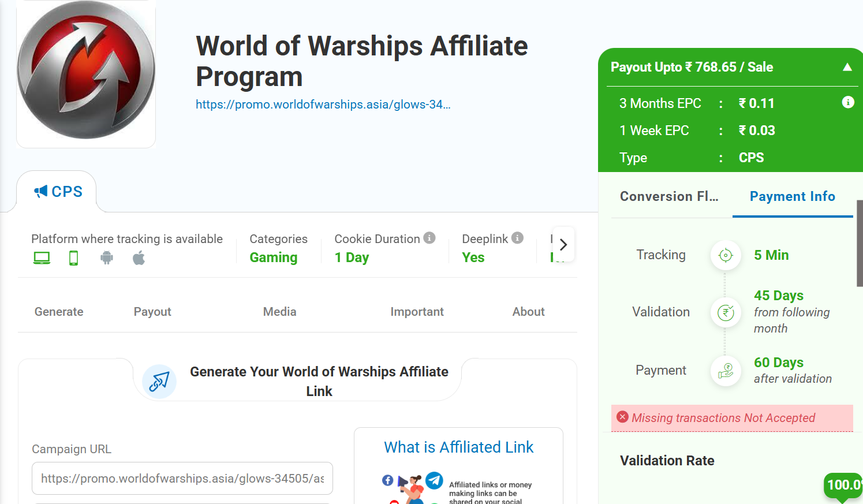Screen dimensions: 863x504
Task: Click the Validation Rate heading
Action: coord(667,461)
